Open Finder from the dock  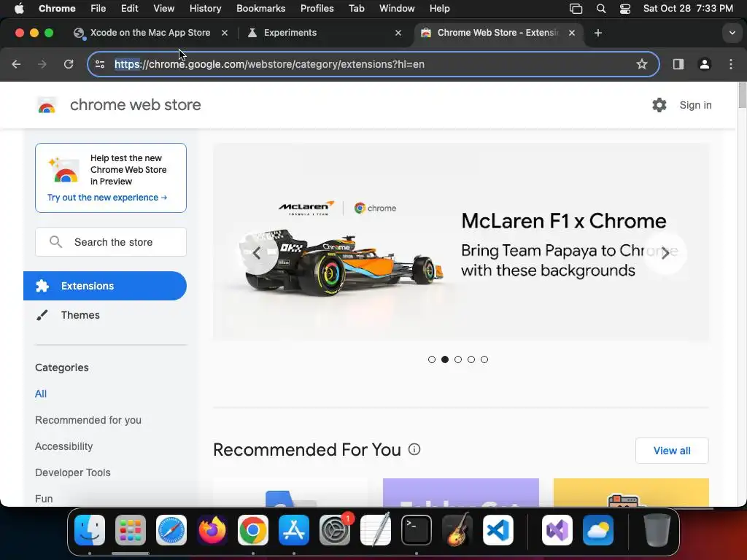pos(90,530)
